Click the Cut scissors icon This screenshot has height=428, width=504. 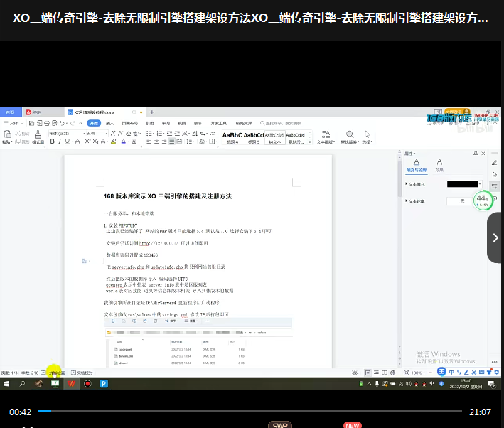[18, 133]
